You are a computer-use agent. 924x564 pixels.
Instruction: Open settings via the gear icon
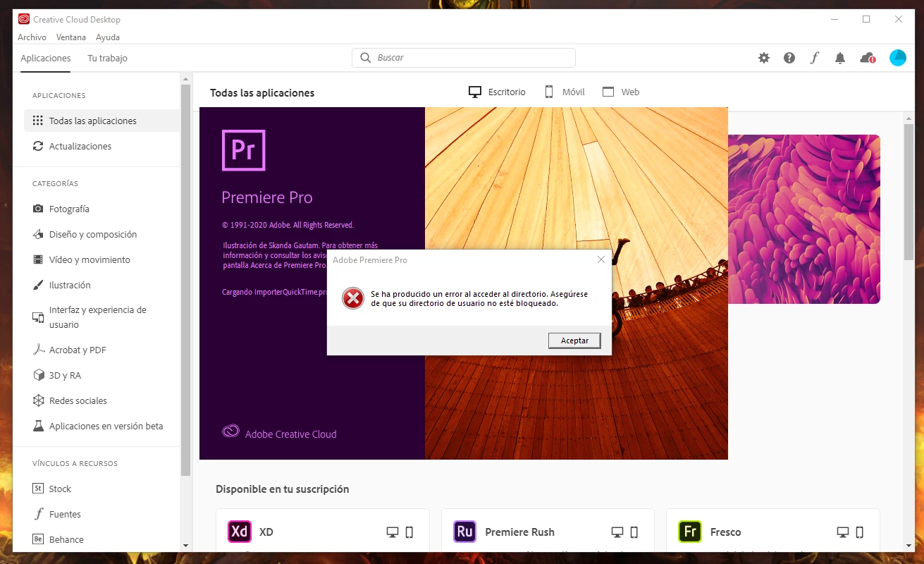coord(764,58)
